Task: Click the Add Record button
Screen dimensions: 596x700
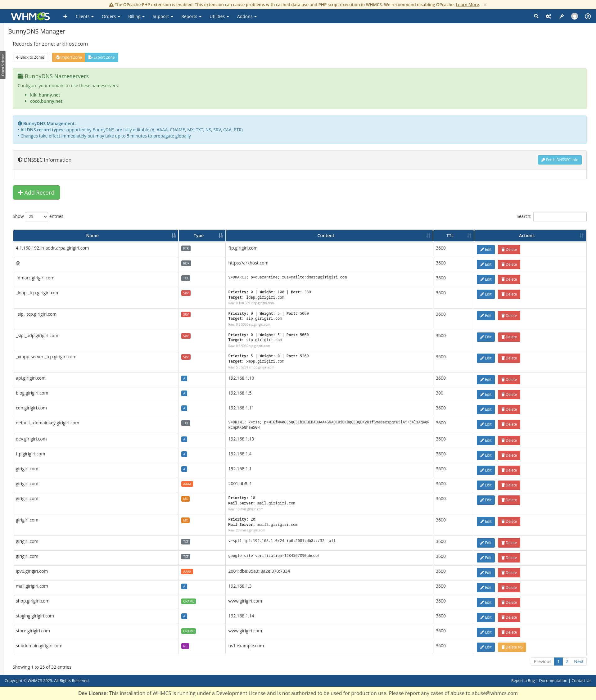Action: click(x=36, y=192)
